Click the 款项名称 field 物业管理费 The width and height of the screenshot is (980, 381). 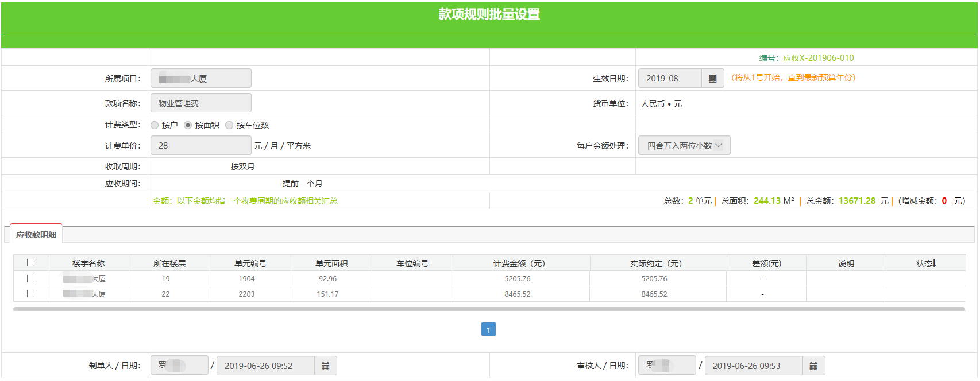point(200,103)
